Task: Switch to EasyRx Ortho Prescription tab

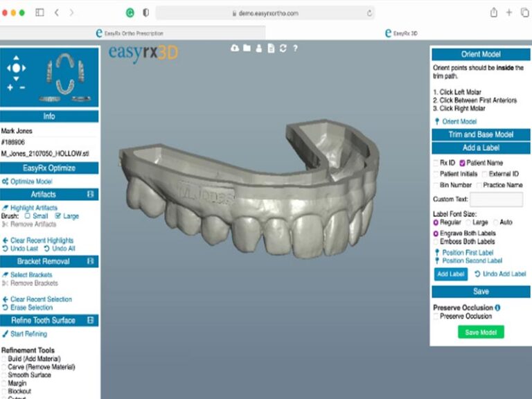Action: click(133, 33)
